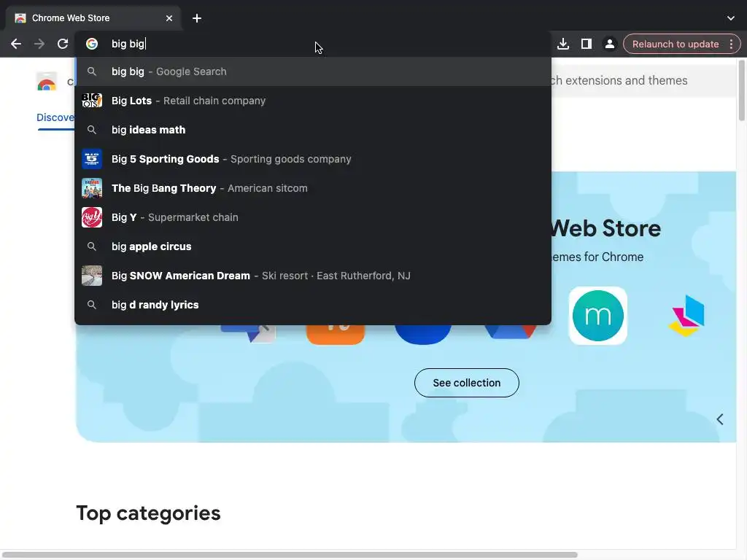Click the Big 5 Sporting Goods logo
747x560 pixels.
click(92, 159)
